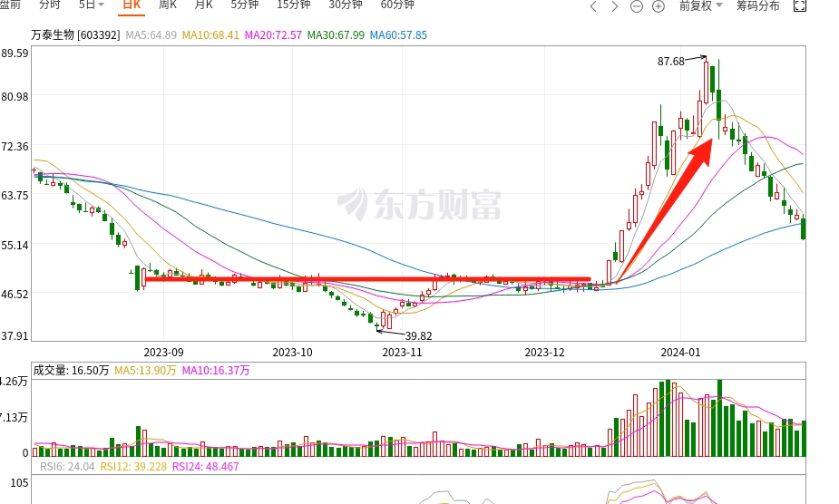This screenshot has height=504, width=839.
Task: Switch to 月K monthly chart
Action: point(203,5)
